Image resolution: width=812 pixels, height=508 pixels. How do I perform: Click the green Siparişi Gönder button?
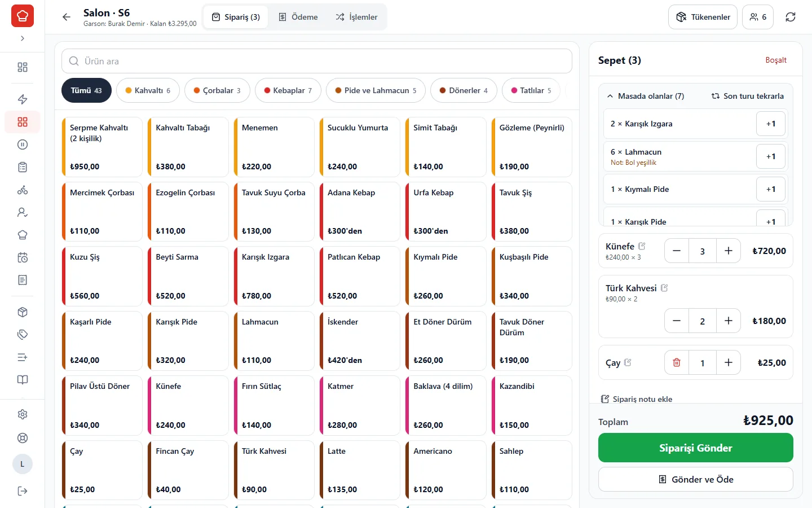coord(695,448)
